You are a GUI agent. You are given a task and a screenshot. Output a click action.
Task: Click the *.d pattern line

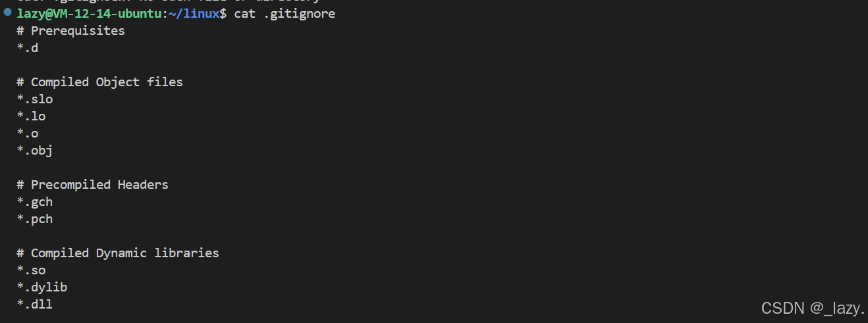pos(28,48)
